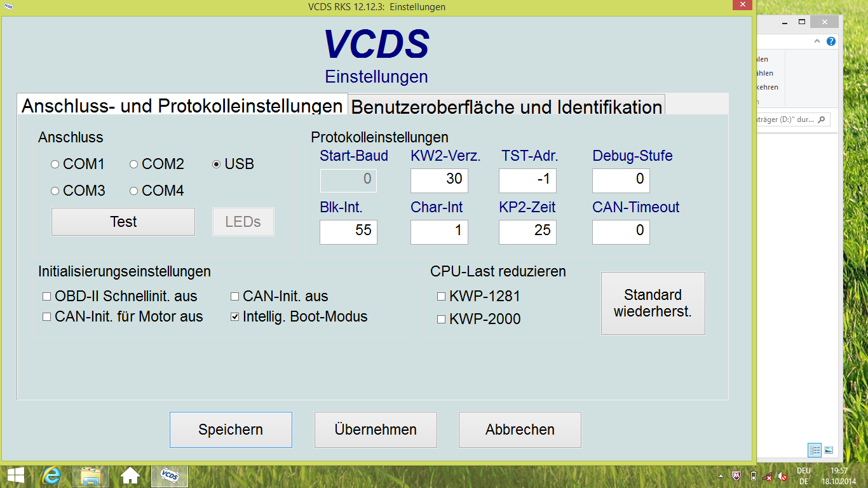Click the Start-Baud field
This screenshot has width=868, height=488.
(348, 180)
